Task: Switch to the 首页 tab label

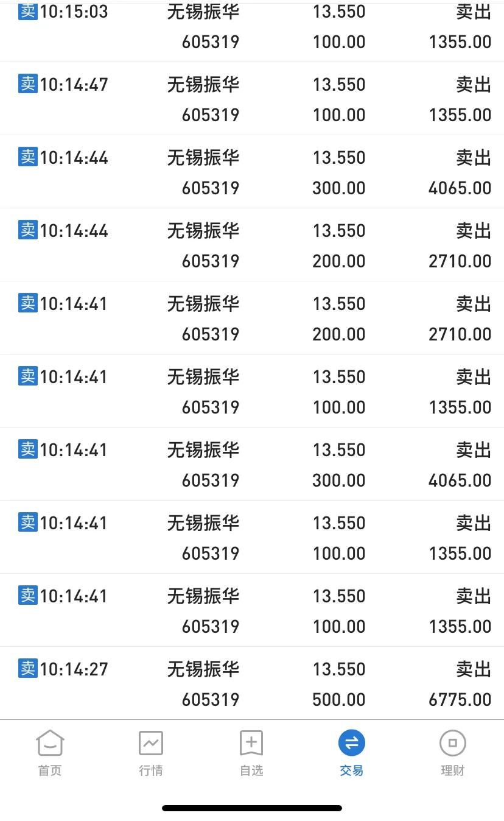Action: 50,770
